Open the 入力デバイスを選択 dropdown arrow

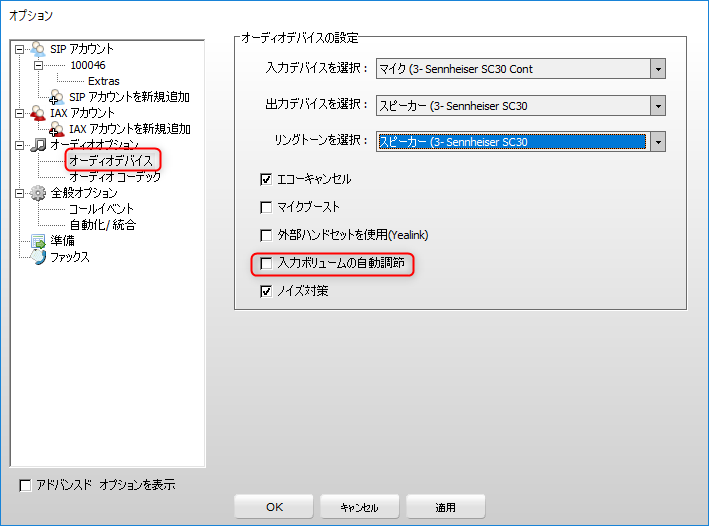657,69
